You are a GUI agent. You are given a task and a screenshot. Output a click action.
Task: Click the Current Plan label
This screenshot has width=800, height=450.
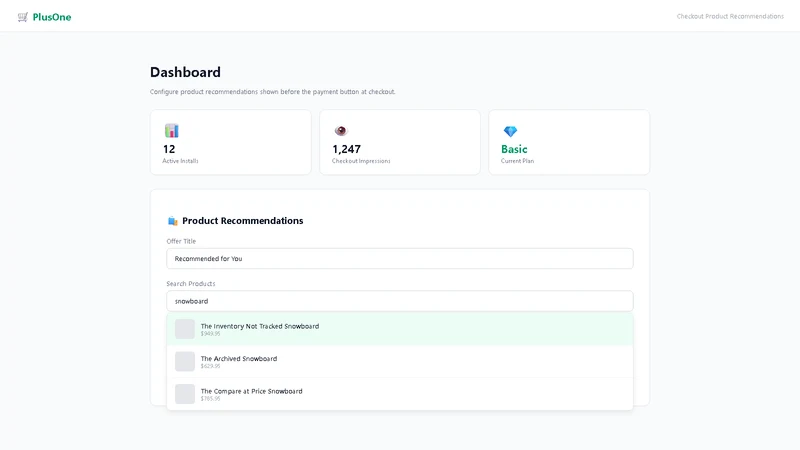(517, 161)
